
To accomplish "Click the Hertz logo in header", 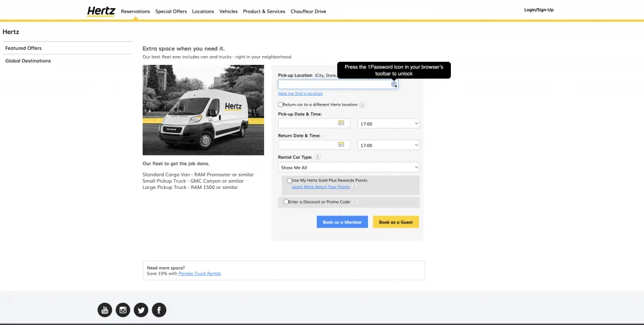I will [x=101, y=11].
